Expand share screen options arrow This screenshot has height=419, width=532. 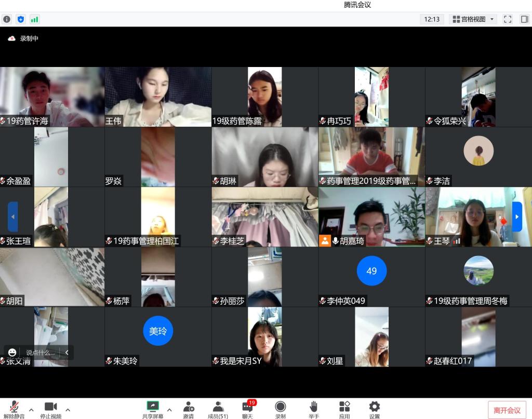169,410
